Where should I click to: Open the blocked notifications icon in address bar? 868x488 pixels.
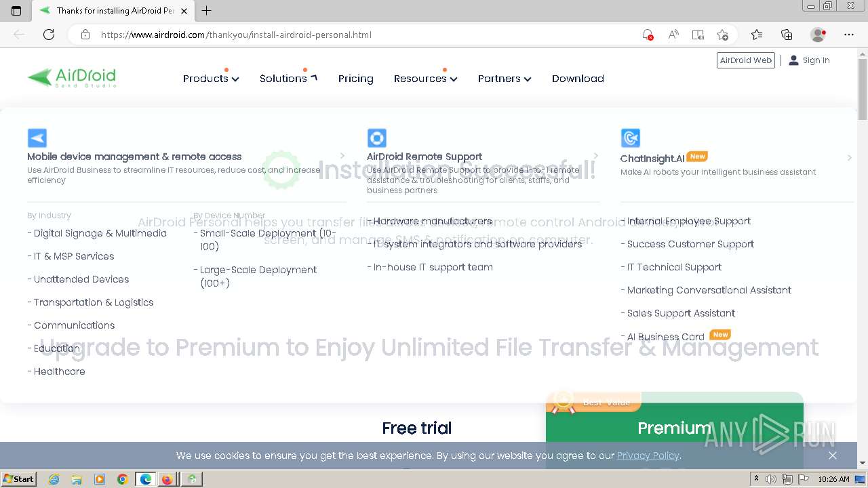click(x=648, y=35)
